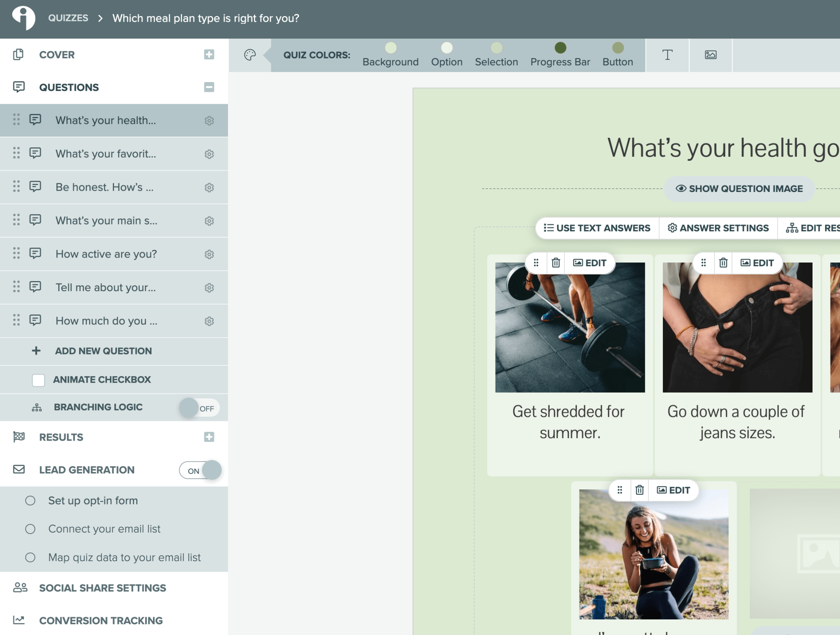
Task: Click the Lead Generation envelope icon
Action: [x=19, y=470]
